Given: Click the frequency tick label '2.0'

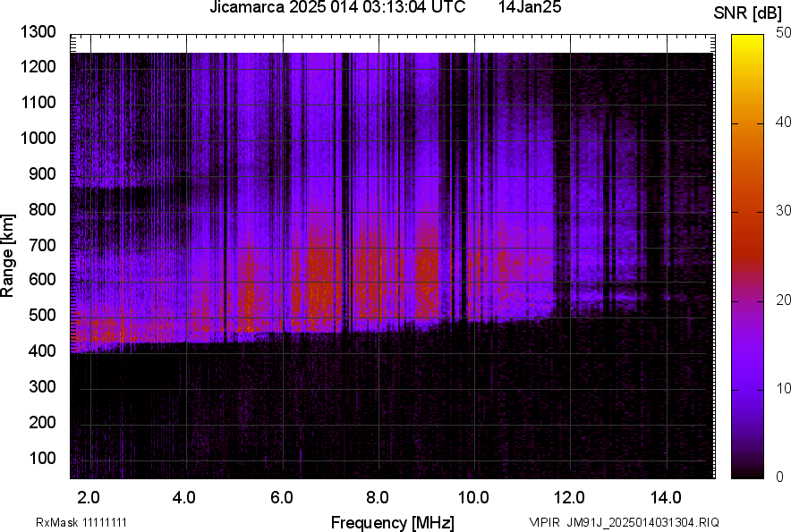Looking at the screenshot, I should click(x=89, y=498).
